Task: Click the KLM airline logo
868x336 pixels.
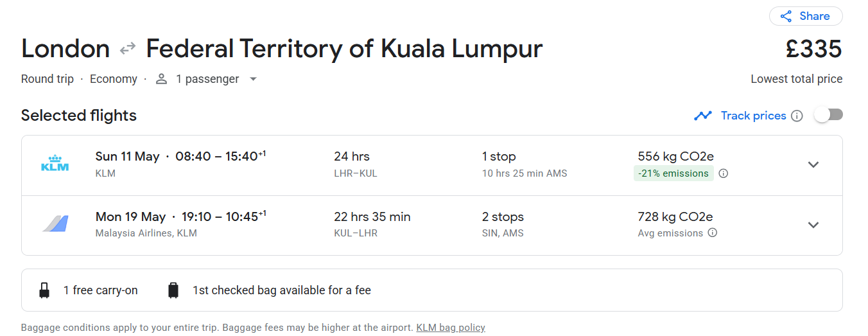Action: click(x=55, y=164)
